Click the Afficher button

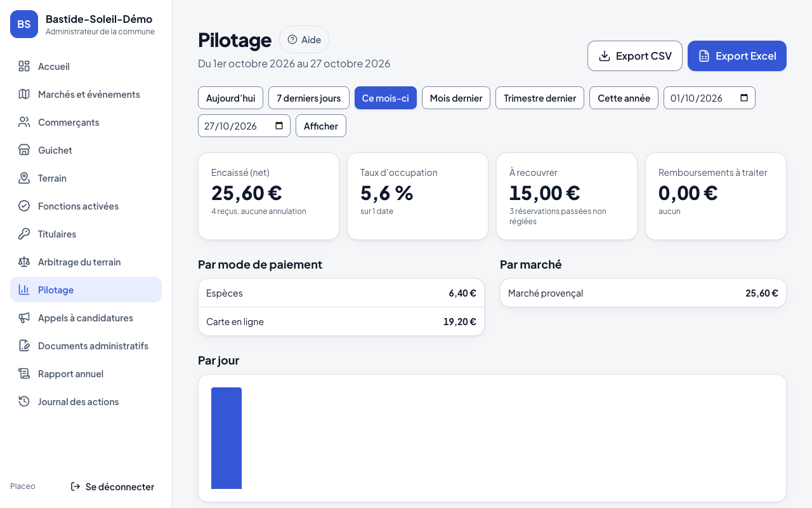(321, 126)
